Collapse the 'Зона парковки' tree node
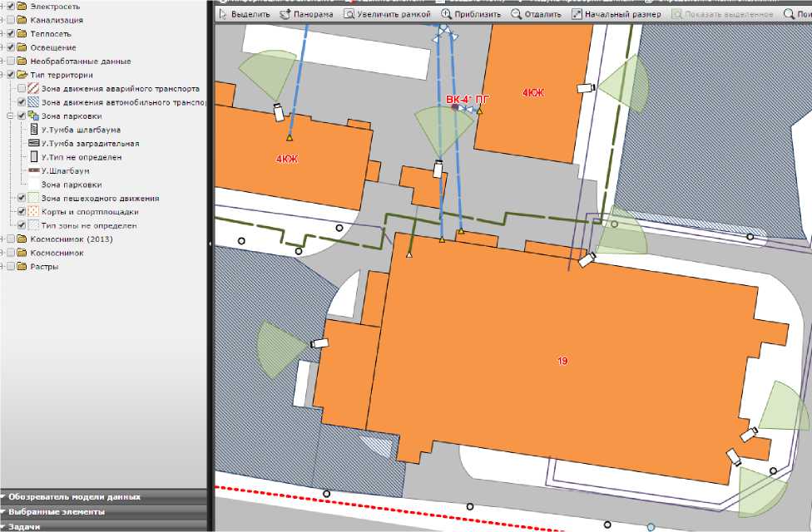812x532 pixels. point(10,116)
